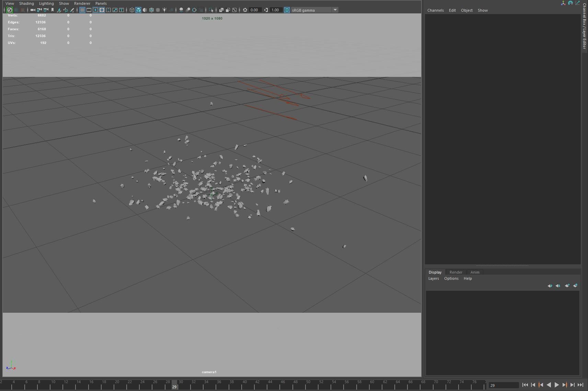The width and height of the screenshot is (588, 391).
Task: Play the animation forwards
Action: 557,385
